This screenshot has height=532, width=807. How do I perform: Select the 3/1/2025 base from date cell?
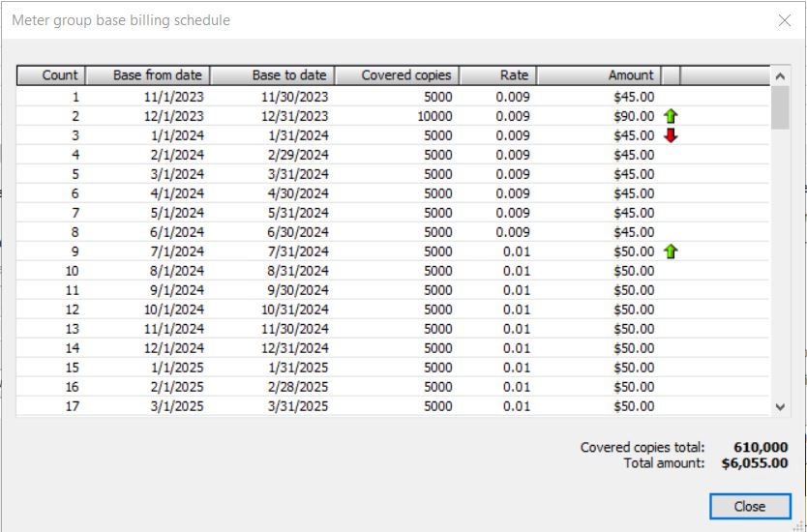tap(178, 406)
